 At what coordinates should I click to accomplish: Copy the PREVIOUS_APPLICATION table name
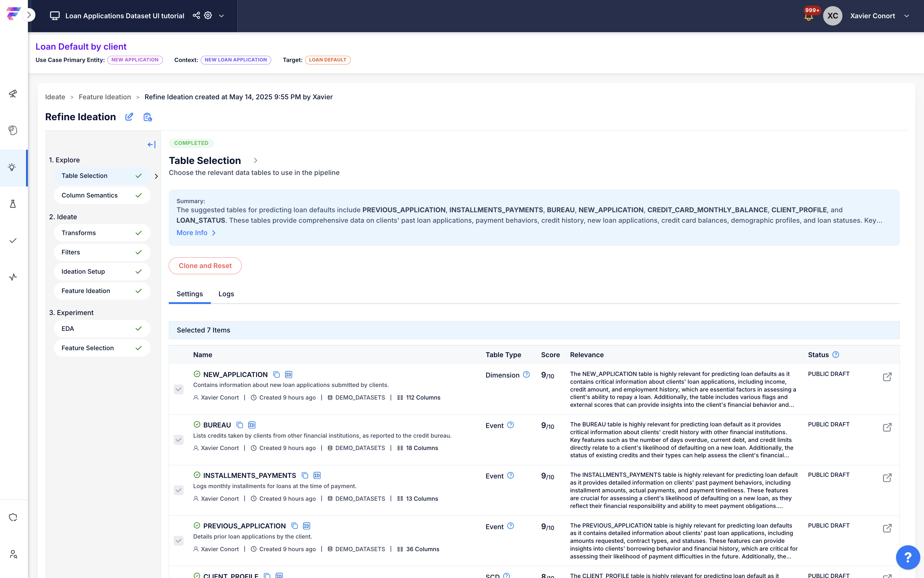coord(294,526)
